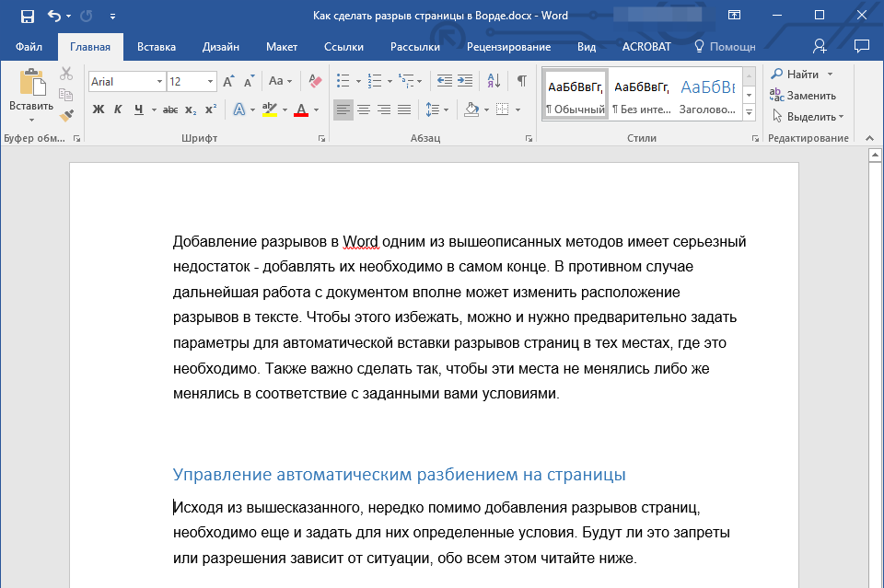
Task: Start a bulleted list
Action: click(343, 81)
